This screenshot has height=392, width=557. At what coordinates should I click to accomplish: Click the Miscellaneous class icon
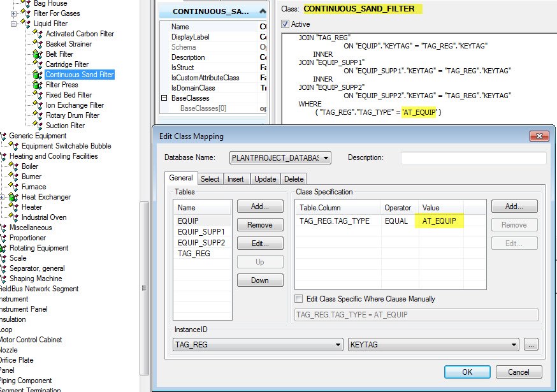(x=3, y=228)
